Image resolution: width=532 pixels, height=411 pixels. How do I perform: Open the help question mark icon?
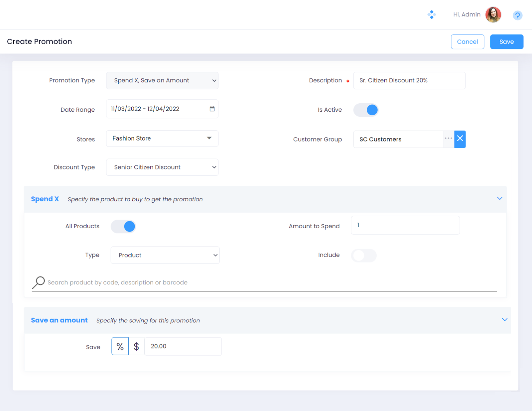click(x=517, y=15)
